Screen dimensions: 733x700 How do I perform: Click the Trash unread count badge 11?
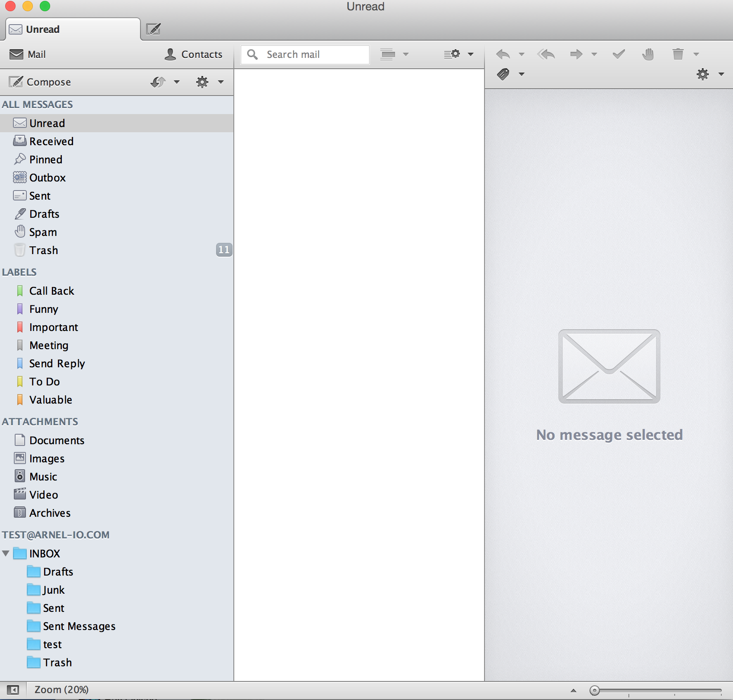pos(224,250)
